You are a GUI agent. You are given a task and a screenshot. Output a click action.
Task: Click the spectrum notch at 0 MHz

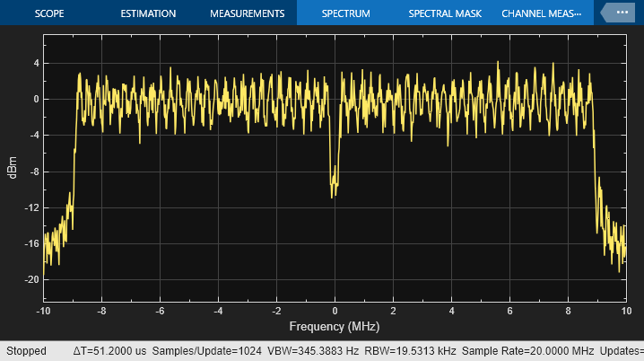coord(334,184)
